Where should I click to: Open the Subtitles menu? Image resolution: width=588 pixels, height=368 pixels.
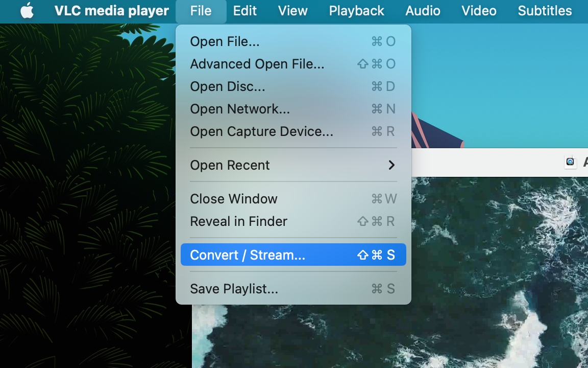(545, 11)
